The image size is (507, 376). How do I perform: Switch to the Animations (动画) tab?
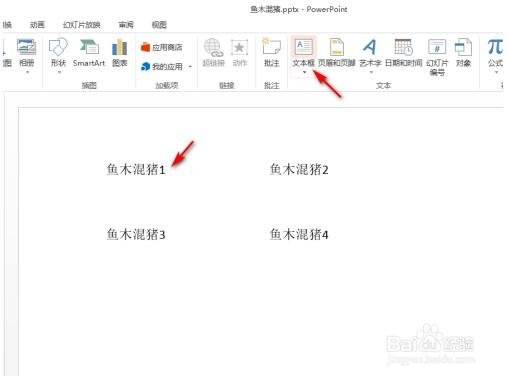click(37, 25)
